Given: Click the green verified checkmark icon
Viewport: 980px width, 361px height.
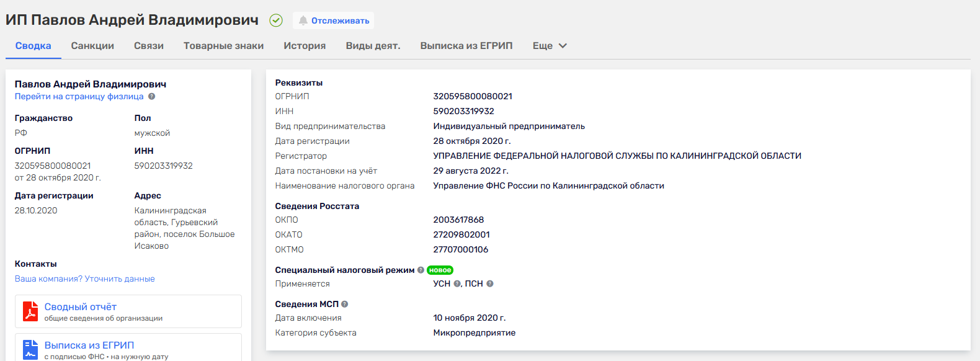Looking at the screenshot, I should click(x=276, y=20).
